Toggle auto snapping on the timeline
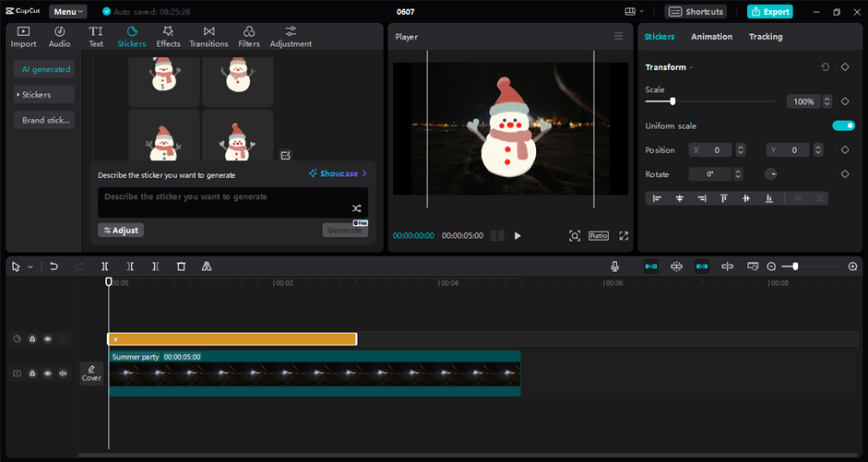 point(676,267)
